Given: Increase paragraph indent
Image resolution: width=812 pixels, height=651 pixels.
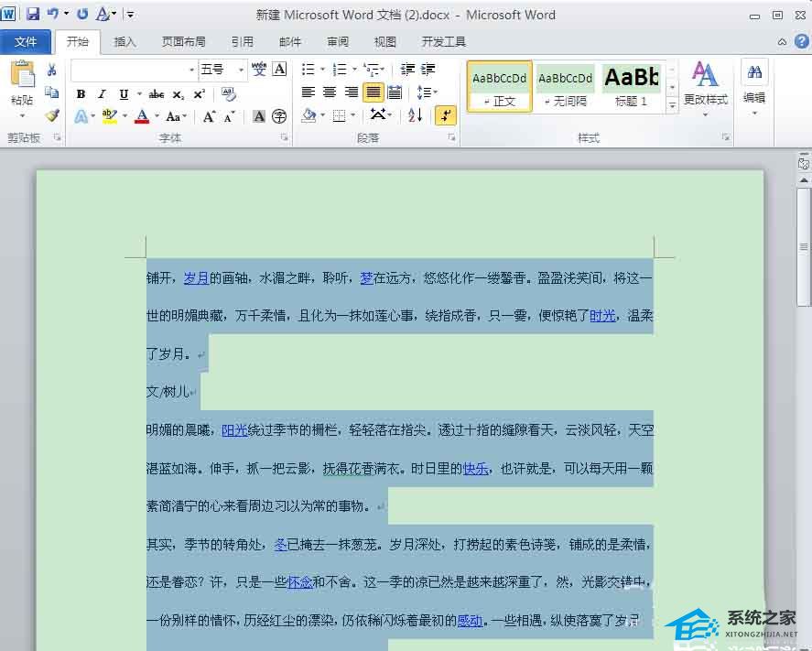Looking at the screenshot, I should click(x=428, y=69).
